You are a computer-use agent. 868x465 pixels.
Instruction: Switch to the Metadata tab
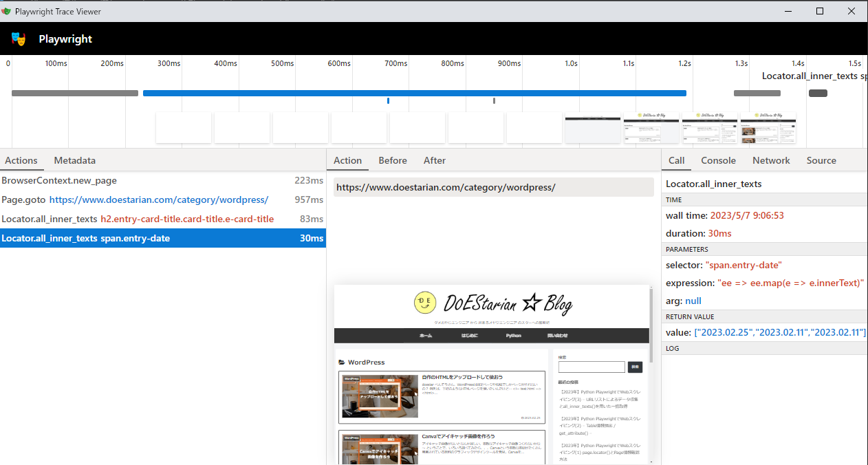pos(74,160)
